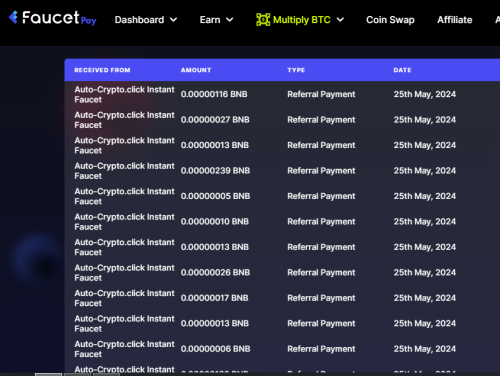Select the 0.00000017 BNB amount
Screen dimensions: 500x376
[214, 298]
